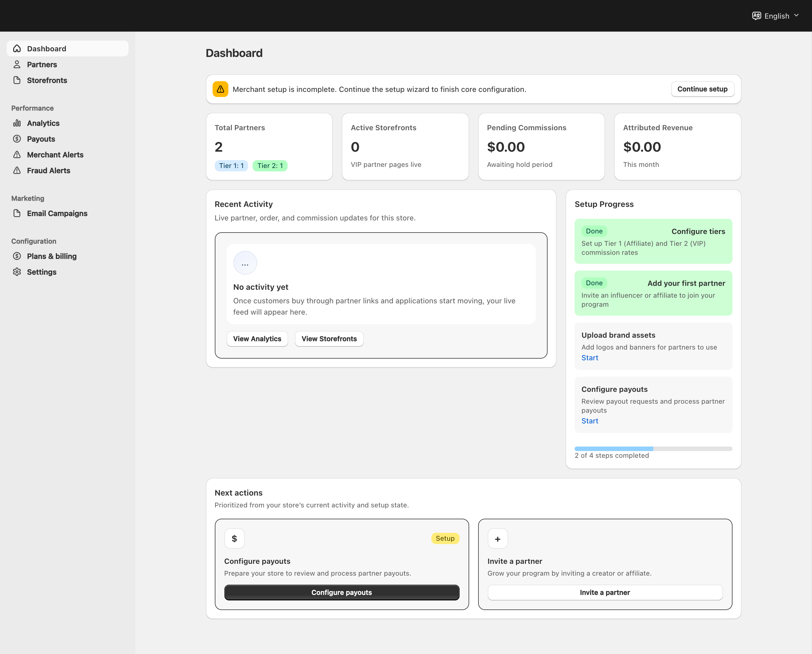Screen dimensions: 812x654
Task: Click the Continue setup button
Action: 703,89
